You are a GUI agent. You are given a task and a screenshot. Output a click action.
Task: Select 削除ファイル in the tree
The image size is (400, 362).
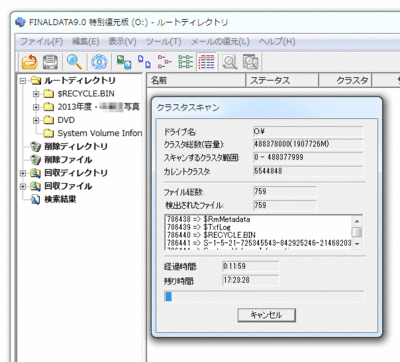pyautogui.click(x=68, y=160)
